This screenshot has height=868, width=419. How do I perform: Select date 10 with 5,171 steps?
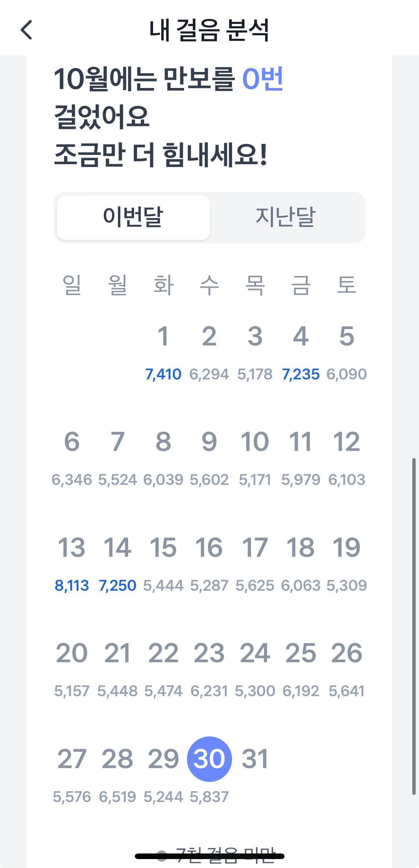click(x=255, y=442)
